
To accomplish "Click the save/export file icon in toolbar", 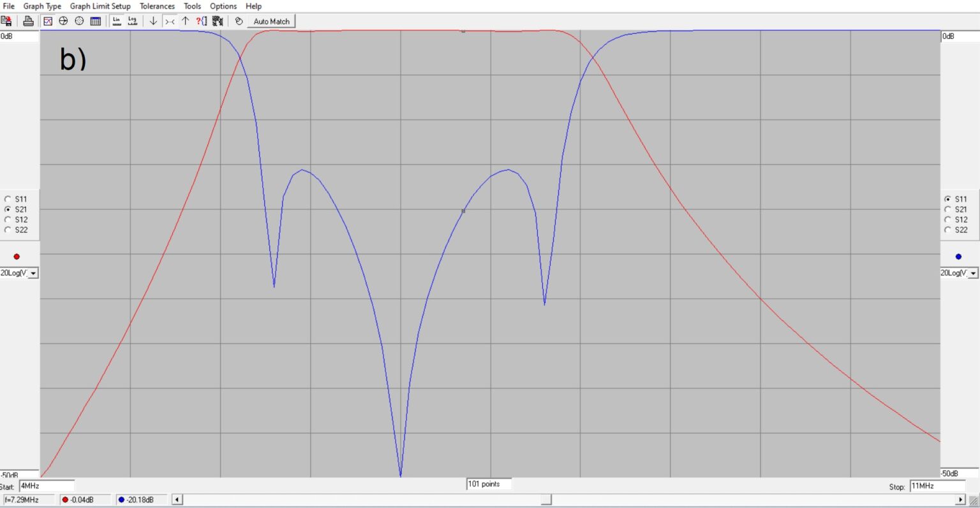I will [6, 21].
